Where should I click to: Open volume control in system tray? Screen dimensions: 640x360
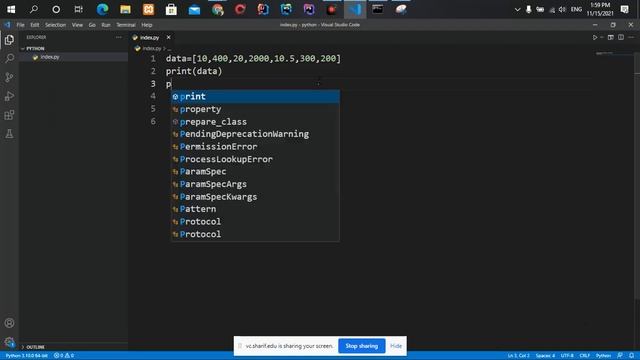pos(562,9)
